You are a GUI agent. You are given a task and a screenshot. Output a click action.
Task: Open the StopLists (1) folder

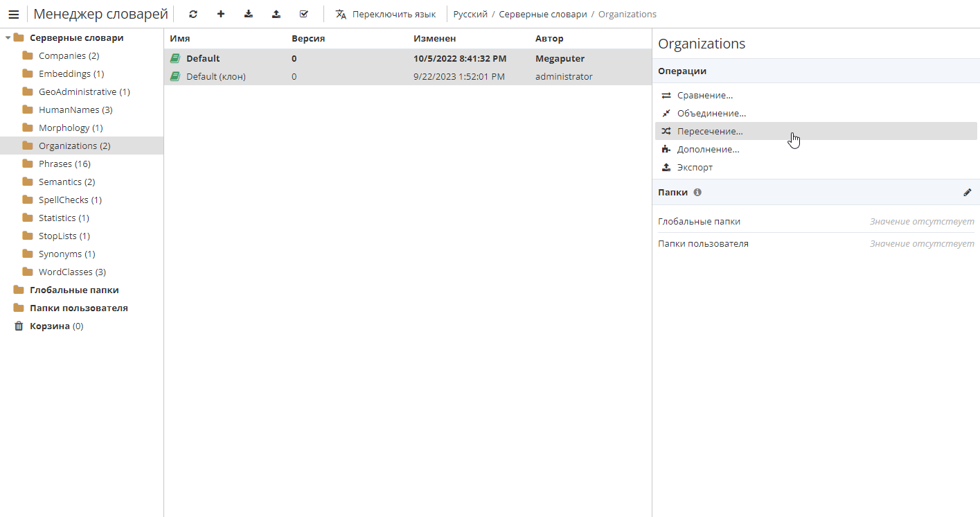(64, 236)
